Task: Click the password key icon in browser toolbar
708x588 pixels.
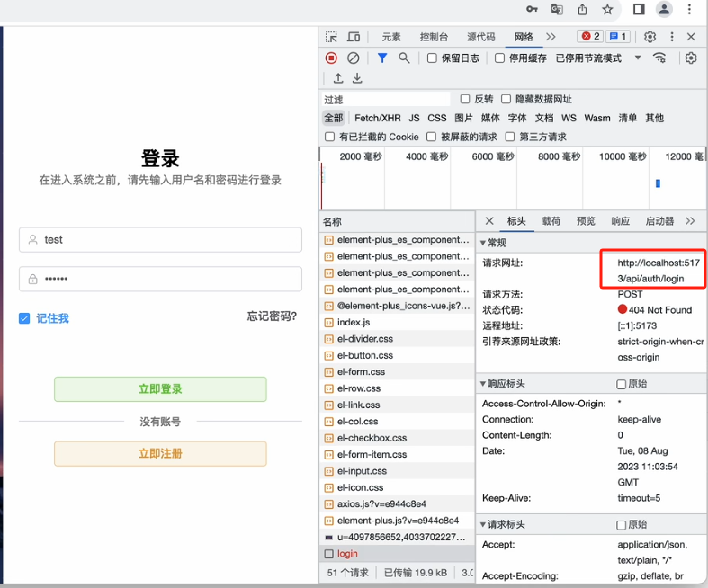Action: 532,9
